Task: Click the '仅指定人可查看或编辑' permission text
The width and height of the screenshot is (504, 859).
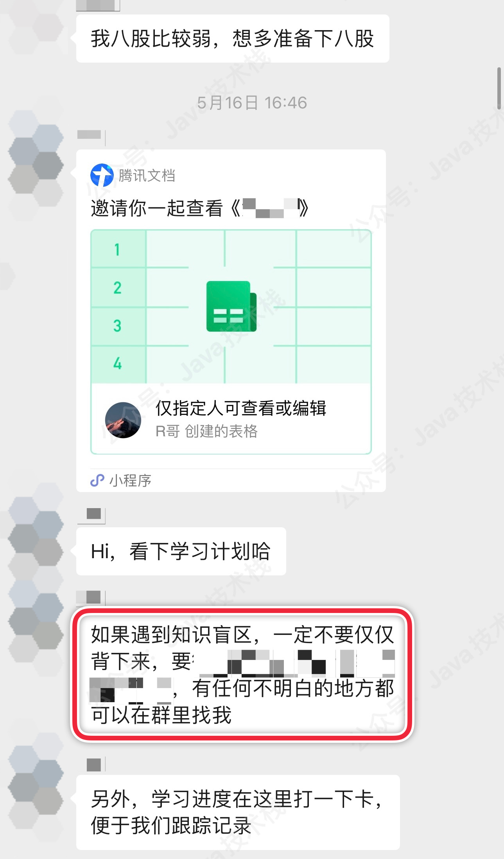Action: point(241,408)
